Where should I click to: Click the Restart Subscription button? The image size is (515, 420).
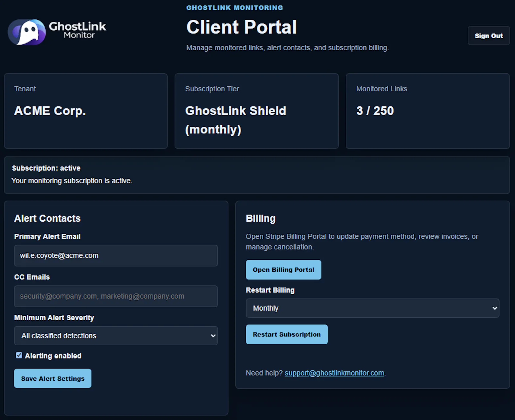287,334
